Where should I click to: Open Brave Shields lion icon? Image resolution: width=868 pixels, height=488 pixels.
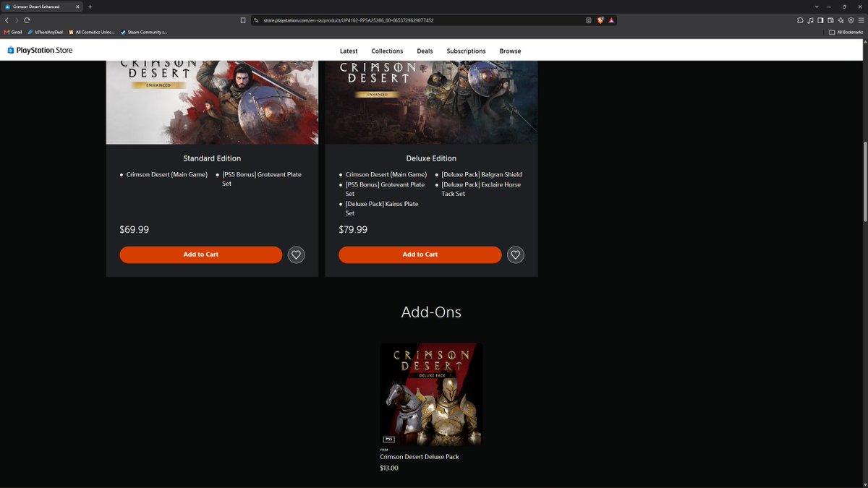[600, 20]
